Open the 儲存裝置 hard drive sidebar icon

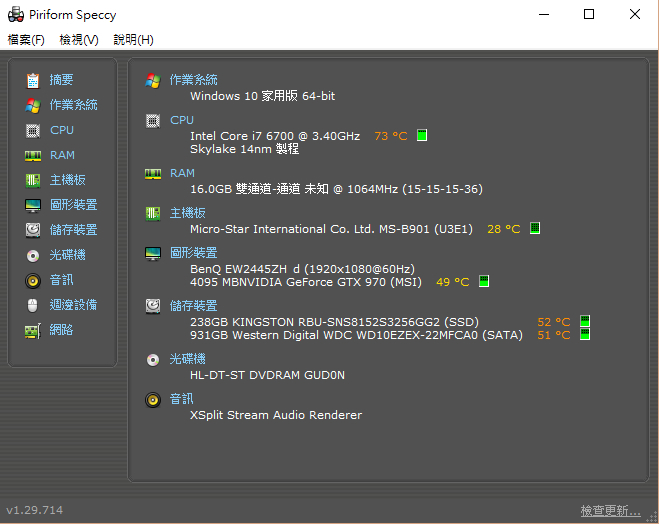[33, 230]
